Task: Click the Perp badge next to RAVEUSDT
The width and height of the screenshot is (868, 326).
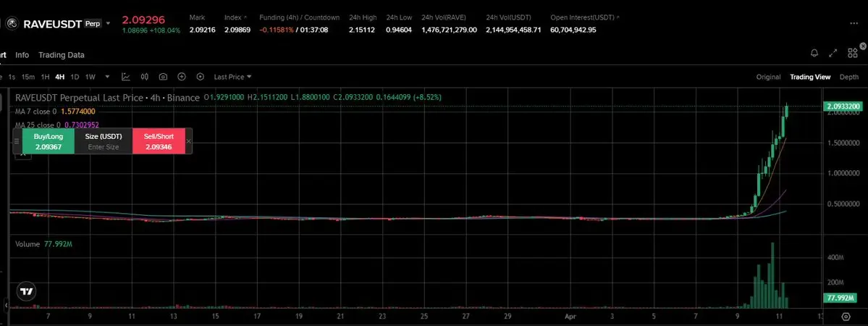Action: point(93,24)
